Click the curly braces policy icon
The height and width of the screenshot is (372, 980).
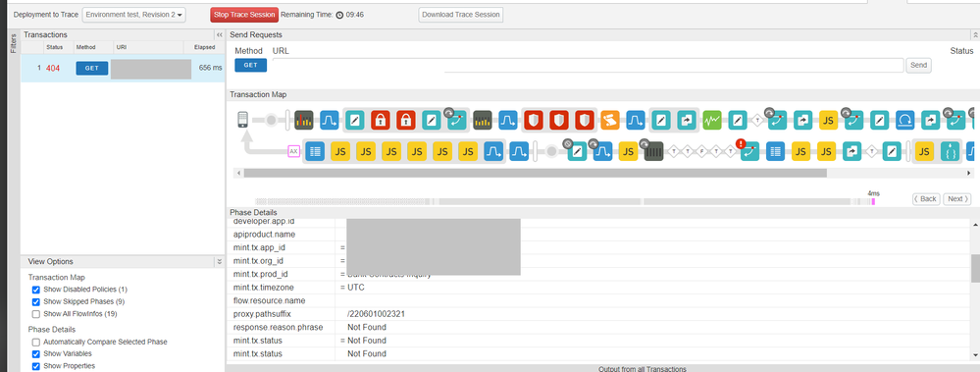[950, 151]
